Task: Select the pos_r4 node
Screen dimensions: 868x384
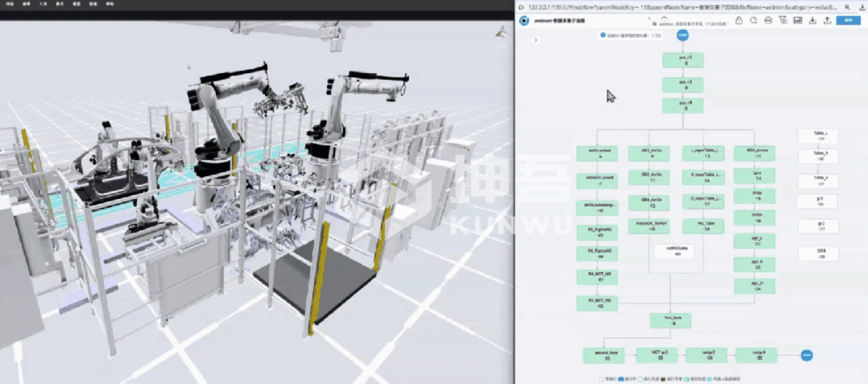Action: (x=683, y=105)
